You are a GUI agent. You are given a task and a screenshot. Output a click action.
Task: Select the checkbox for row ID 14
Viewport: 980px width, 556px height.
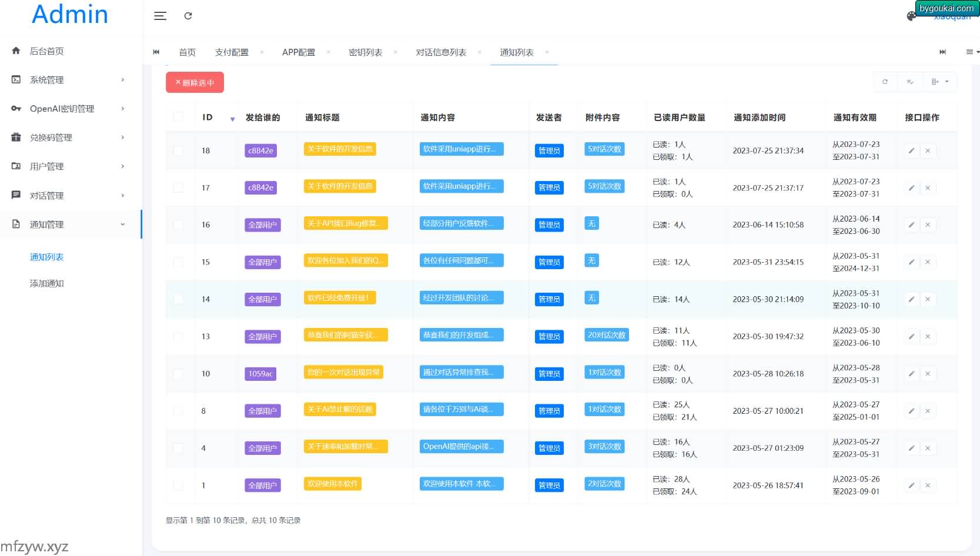pyautogui.click(x=178, y=299)
